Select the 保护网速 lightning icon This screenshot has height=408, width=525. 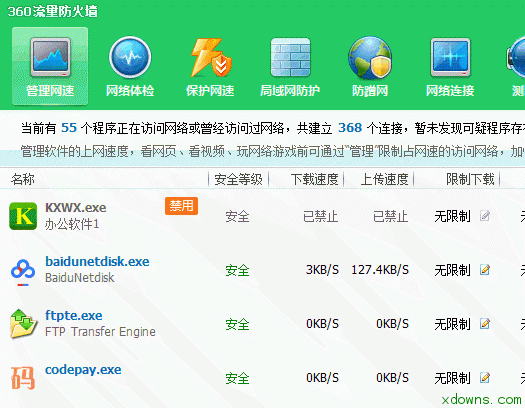[x=211, y=57]
